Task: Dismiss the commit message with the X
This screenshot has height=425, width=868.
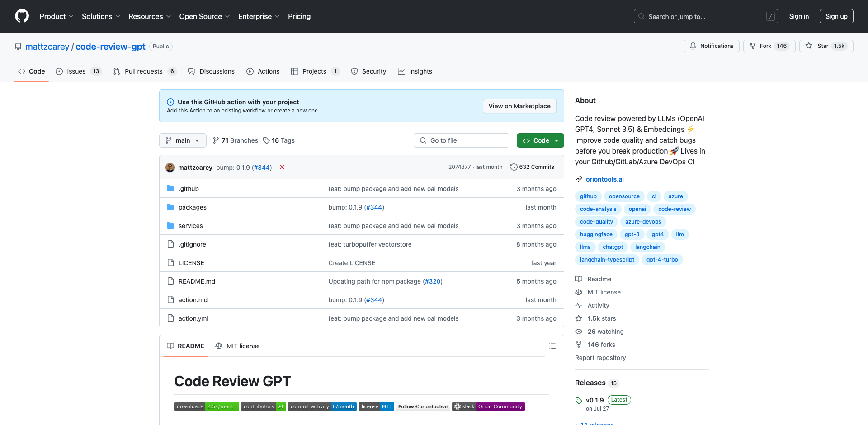Action: coord(282,167)
